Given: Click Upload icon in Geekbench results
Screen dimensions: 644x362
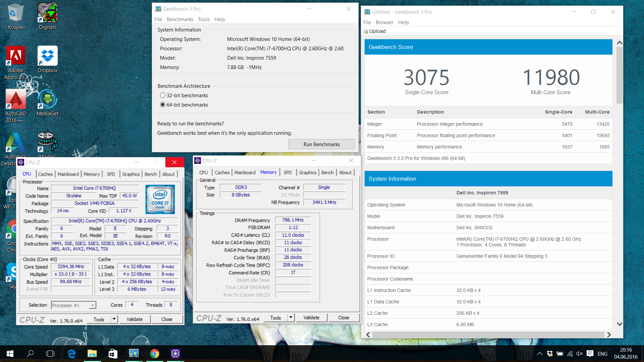Looking at the screenshot, I should (366, 31).
